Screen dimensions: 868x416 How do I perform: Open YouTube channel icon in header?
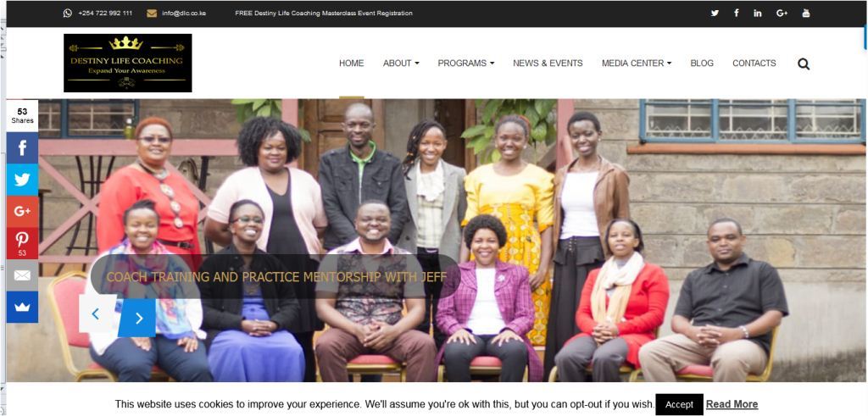pos(806,14)
